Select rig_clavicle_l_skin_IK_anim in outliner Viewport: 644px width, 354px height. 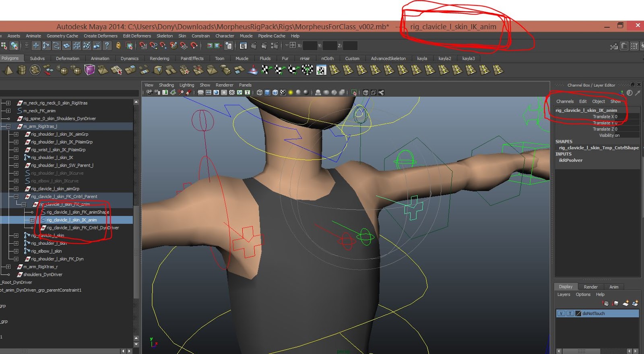coord(72,220)
